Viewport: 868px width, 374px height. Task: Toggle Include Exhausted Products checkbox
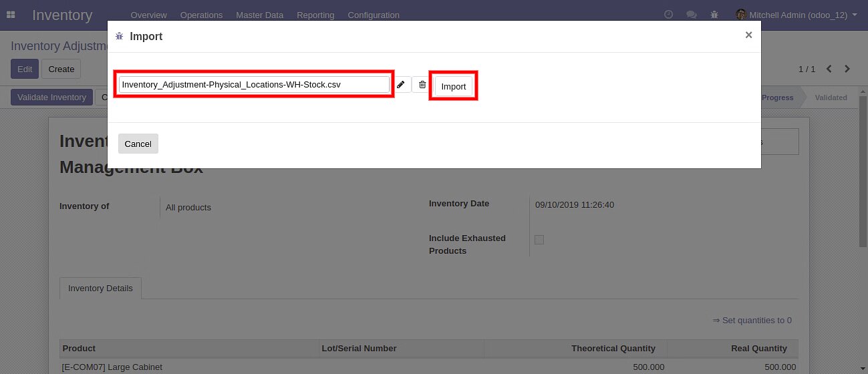tap(539, 240)
